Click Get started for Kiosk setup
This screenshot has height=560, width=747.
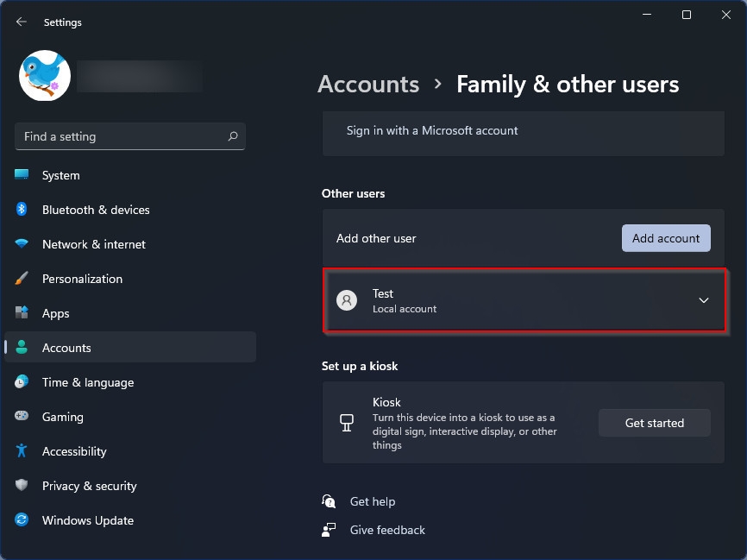[x=654, y=423]
